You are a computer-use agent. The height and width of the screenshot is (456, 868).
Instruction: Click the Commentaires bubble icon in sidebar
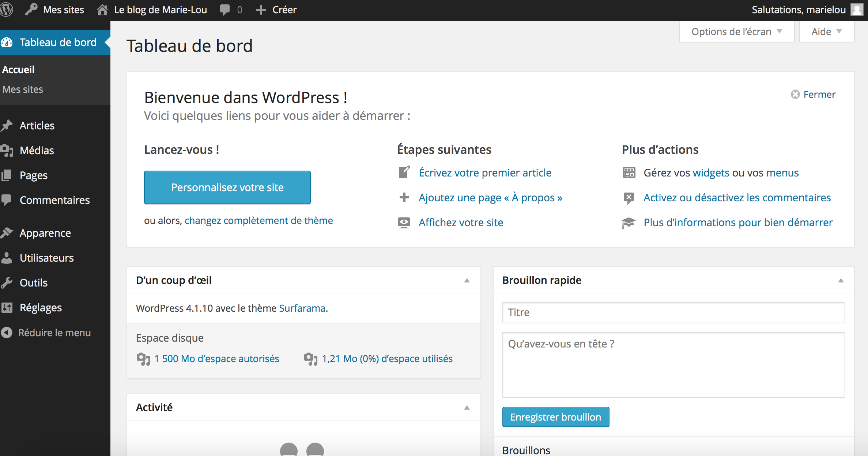7,200
